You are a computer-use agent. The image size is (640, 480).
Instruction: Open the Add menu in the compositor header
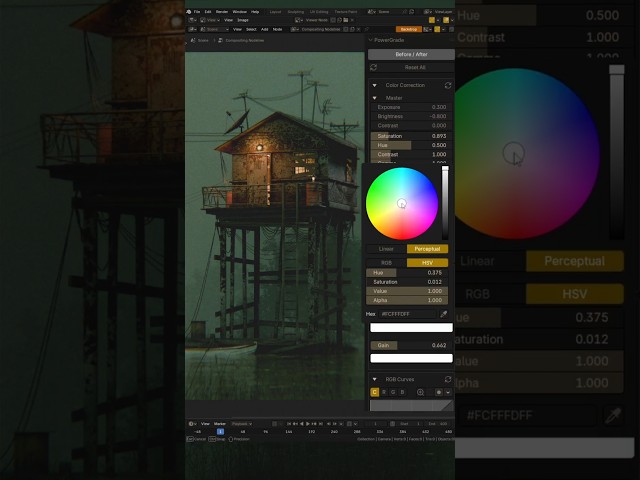(x=264, y=29)
